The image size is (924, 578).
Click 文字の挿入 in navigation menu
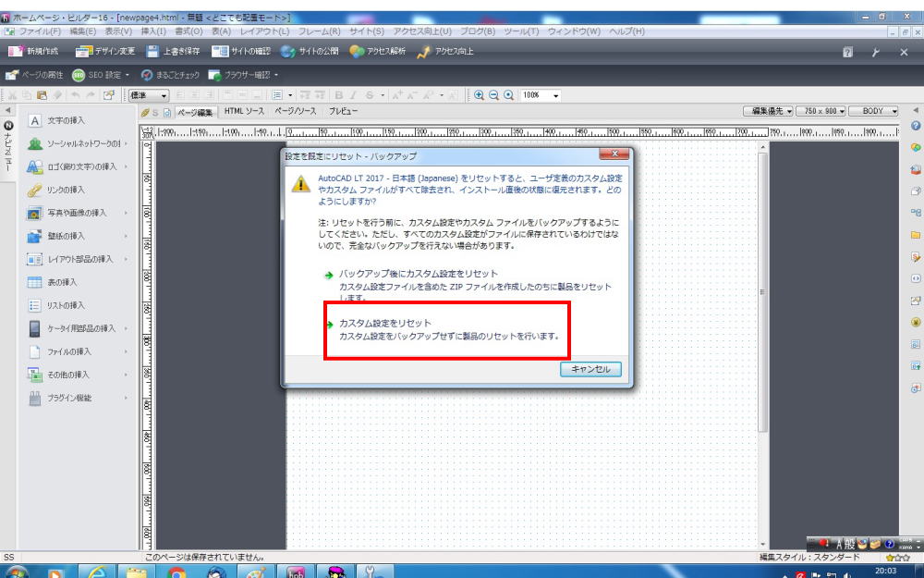[x=66, y=120]
